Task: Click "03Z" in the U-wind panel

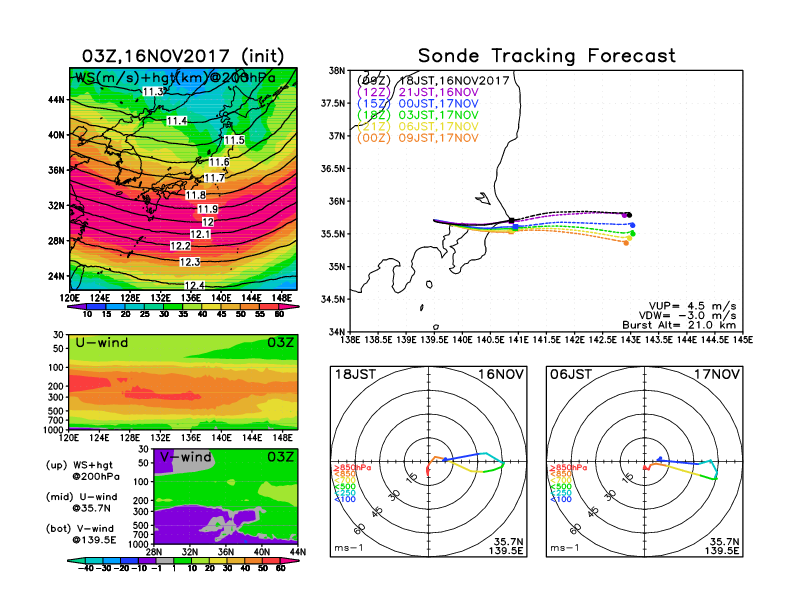Action: point(280,343)
